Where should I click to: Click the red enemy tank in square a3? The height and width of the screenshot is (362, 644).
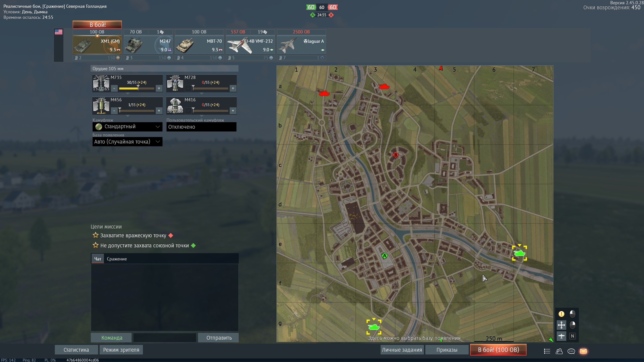(x=384, y=87)
